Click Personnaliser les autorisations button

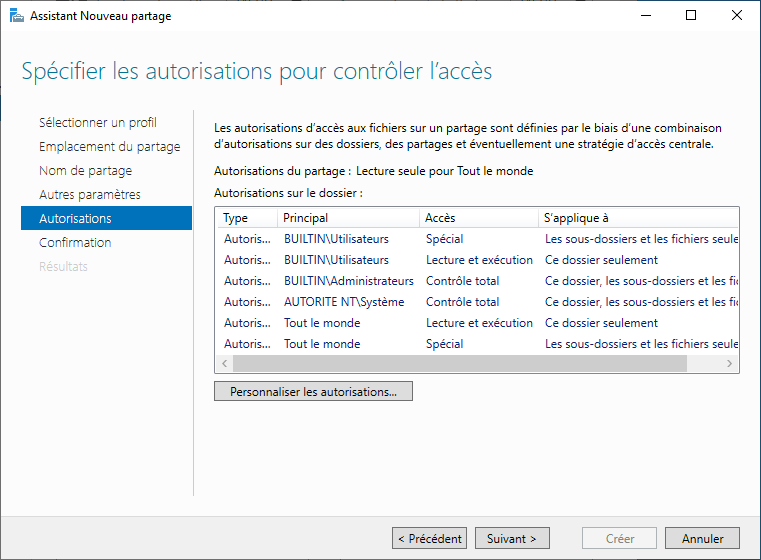pyautogui.click(x=313, y=392)
